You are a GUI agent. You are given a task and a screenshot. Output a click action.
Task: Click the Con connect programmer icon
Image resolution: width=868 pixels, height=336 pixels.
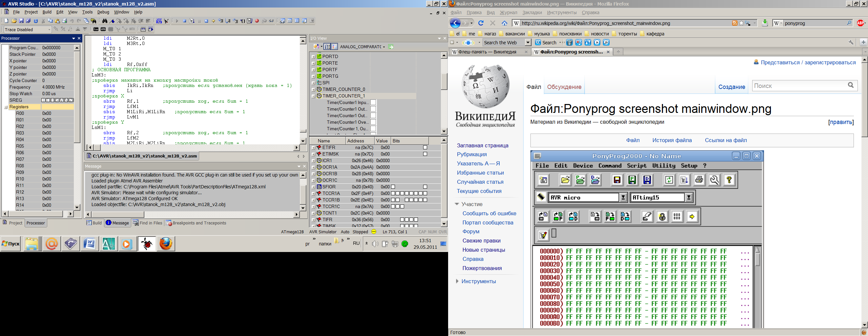96,29
